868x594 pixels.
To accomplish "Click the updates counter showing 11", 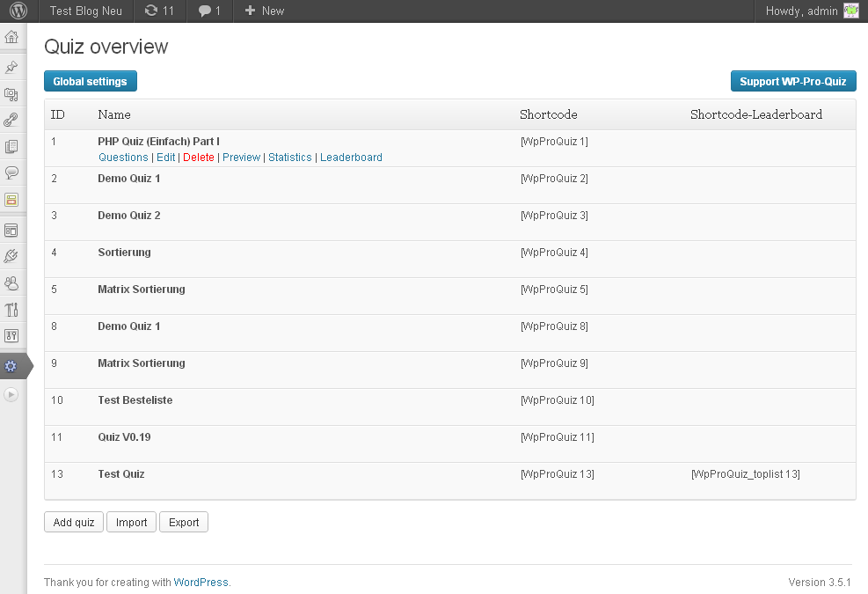I will pyautogui.click(x=159, y=11).
